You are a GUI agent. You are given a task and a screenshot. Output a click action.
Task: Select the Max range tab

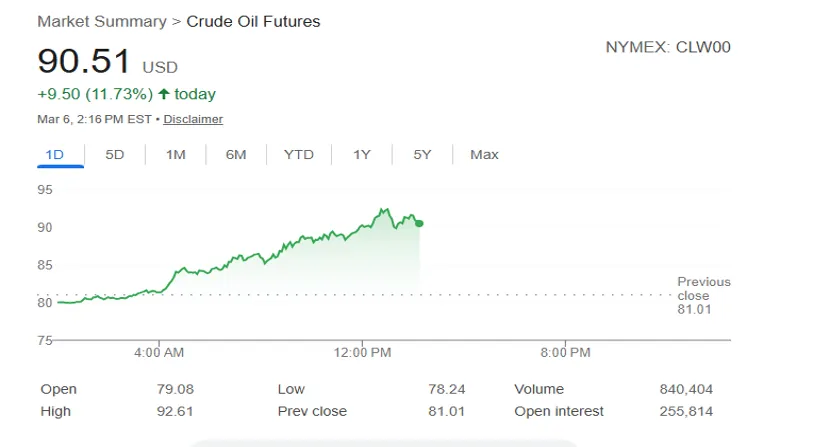tap(484, 154)
